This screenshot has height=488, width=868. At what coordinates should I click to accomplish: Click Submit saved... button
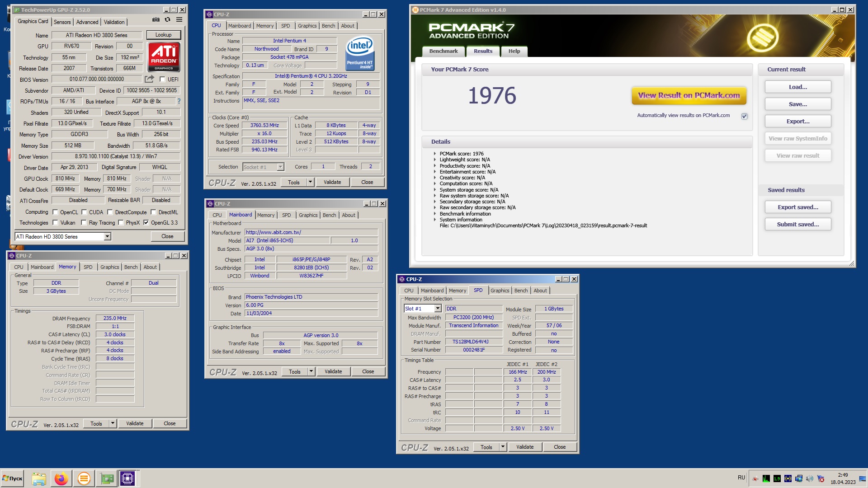point(798,224)
